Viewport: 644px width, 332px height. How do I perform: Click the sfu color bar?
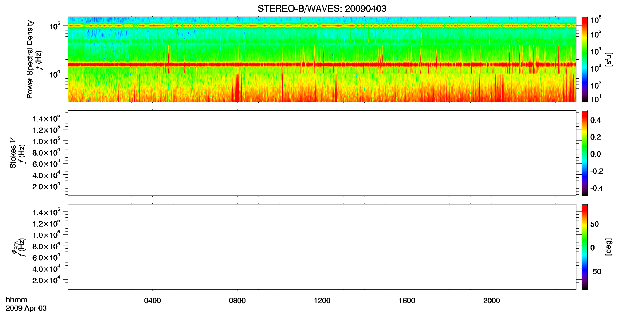585,59
